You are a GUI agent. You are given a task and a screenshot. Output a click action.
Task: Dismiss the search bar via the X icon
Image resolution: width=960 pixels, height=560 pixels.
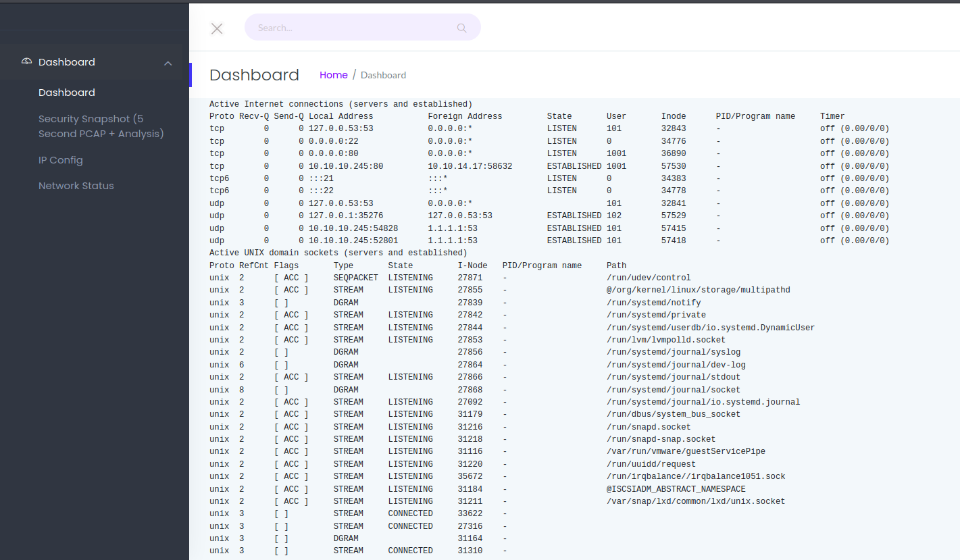(x=216, y=28)
